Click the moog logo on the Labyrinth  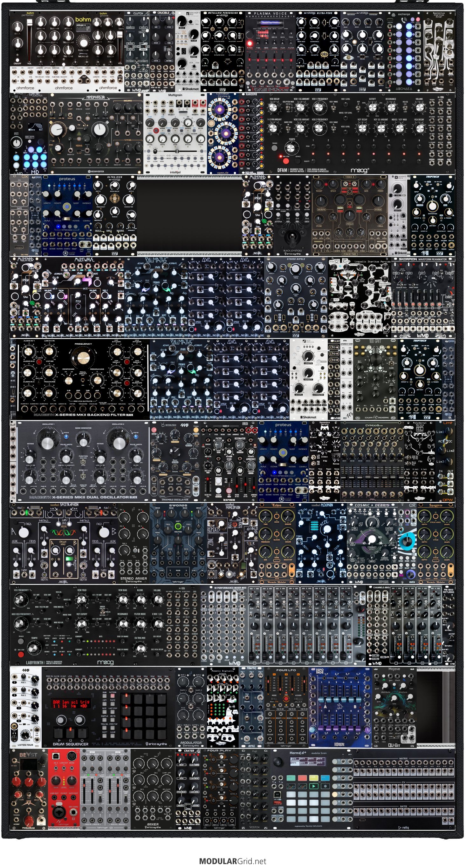[x=105, y=662]
